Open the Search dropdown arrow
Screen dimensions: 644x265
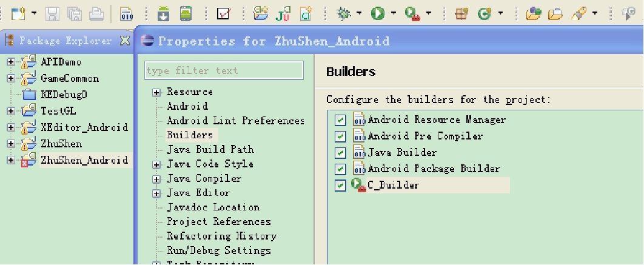595,14
